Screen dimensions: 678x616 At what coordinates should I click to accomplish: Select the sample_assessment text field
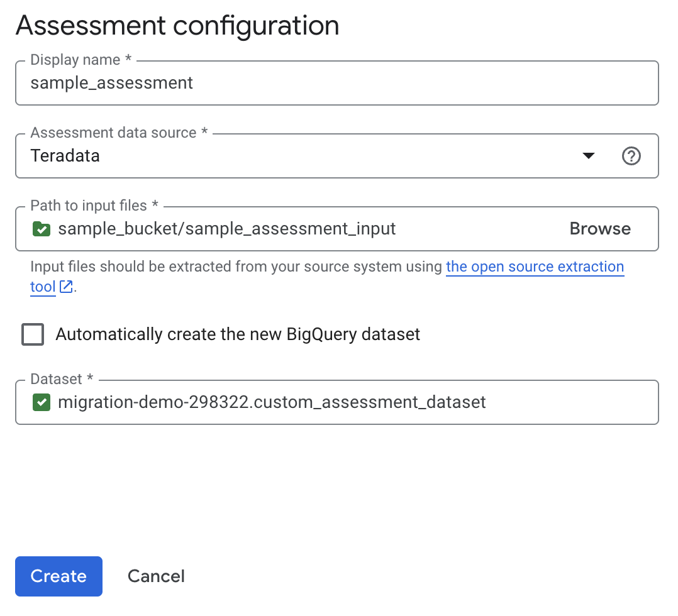[x=111, y=82]
